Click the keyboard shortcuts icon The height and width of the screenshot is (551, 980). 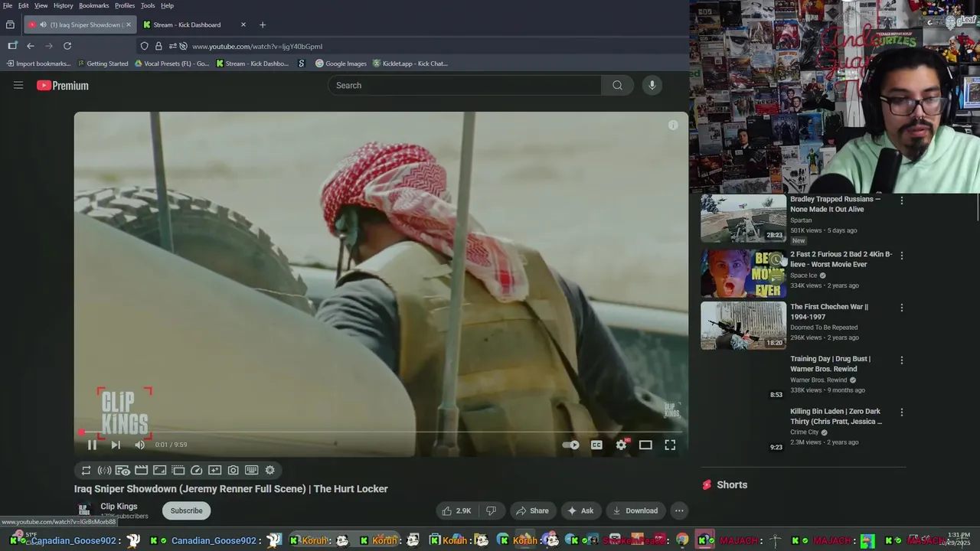251,470
